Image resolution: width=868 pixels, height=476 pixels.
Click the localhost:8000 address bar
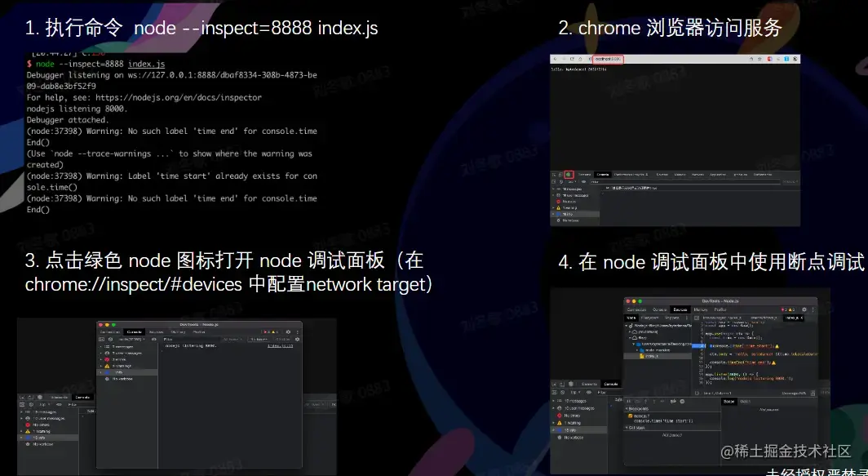coord(608,60)
